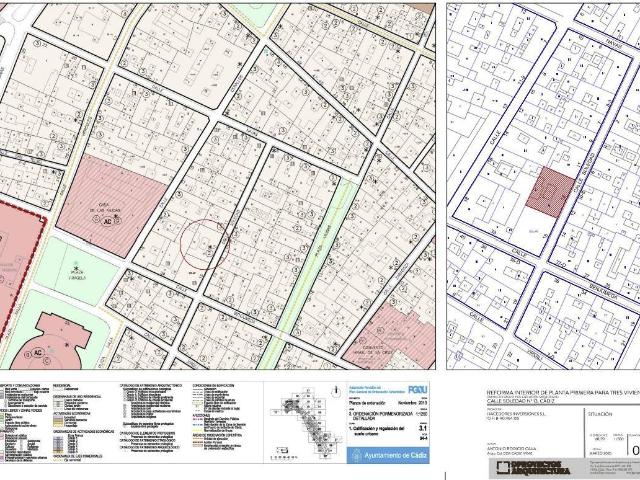Click Calificación y regulación del suelo urbano
The width and height of the screenshot is (640, 480).
point(376,431)
